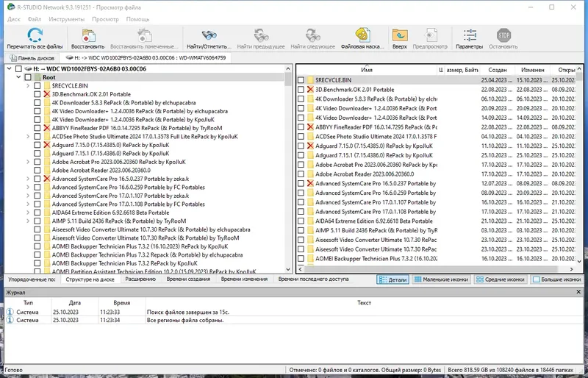This screenshot has height=378, width=588.
Task: Check 4K Downloader 5.8.3 checkbox in tree
Action: coord(37,102)
